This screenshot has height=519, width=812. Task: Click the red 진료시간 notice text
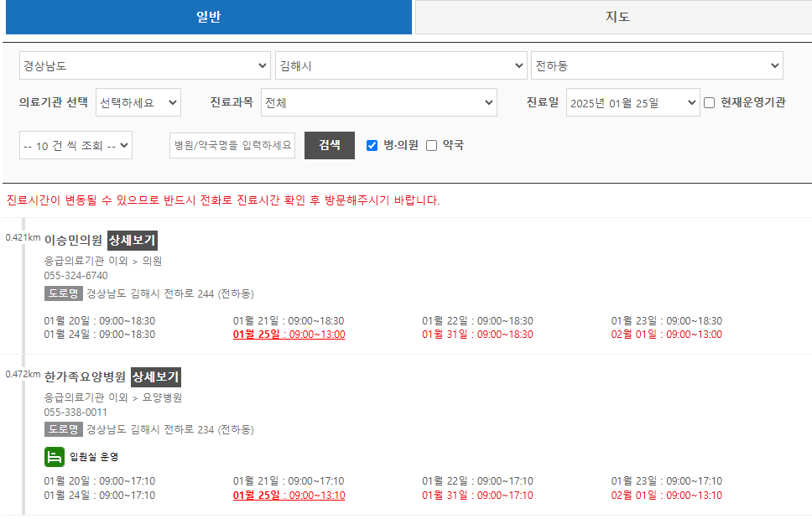tap(222, 200)
